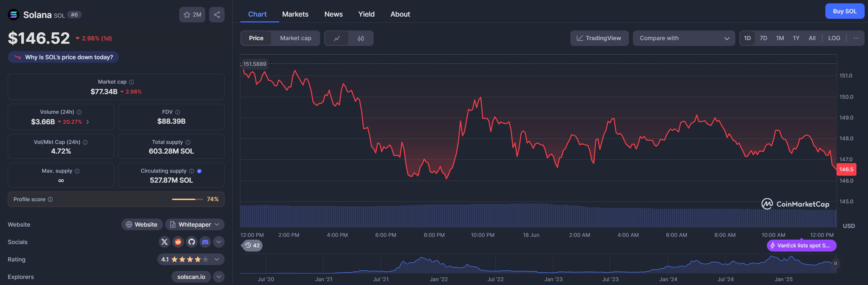This screenshot has height=285, width=868.
Task: Select Market cap chart mode
Action: tap(296, 38)
